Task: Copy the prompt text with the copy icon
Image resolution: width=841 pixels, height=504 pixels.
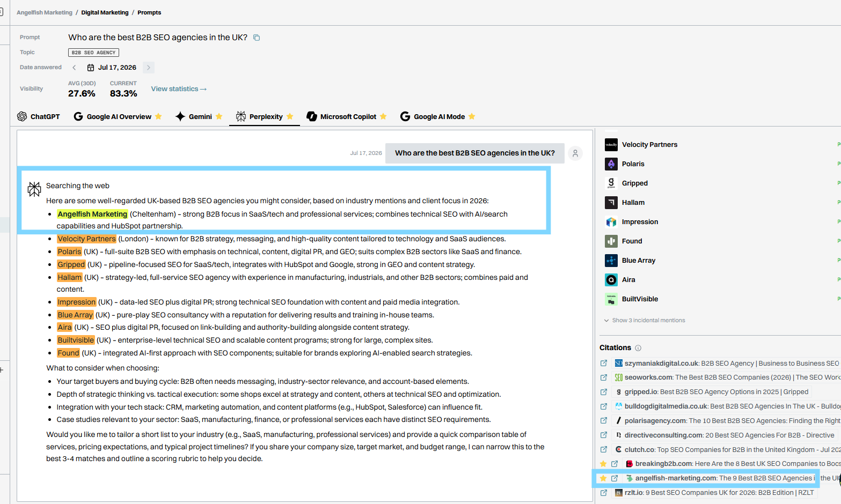Action: [x=257, y=38]
